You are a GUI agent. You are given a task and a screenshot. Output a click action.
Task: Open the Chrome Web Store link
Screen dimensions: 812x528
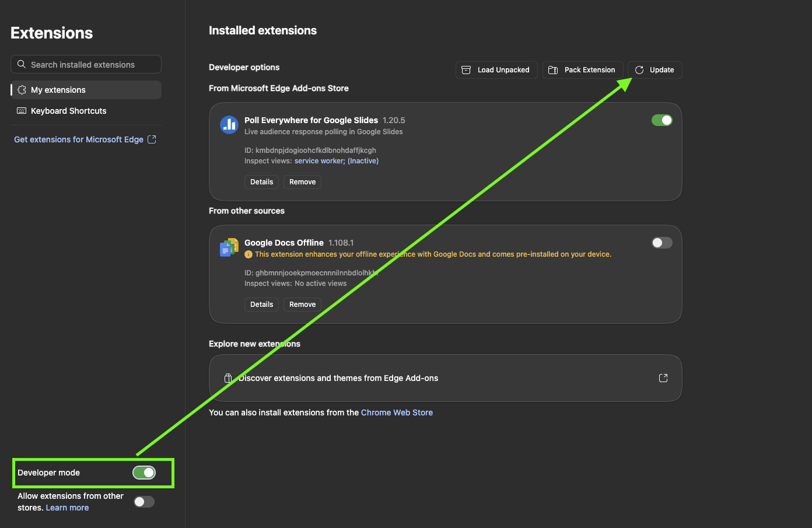coord(397,412)
